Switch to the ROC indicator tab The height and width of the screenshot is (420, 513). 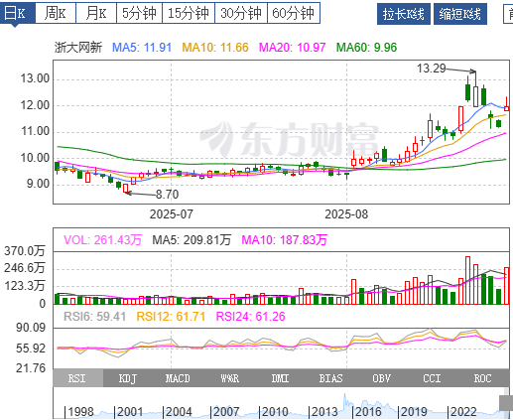[483, 378]
